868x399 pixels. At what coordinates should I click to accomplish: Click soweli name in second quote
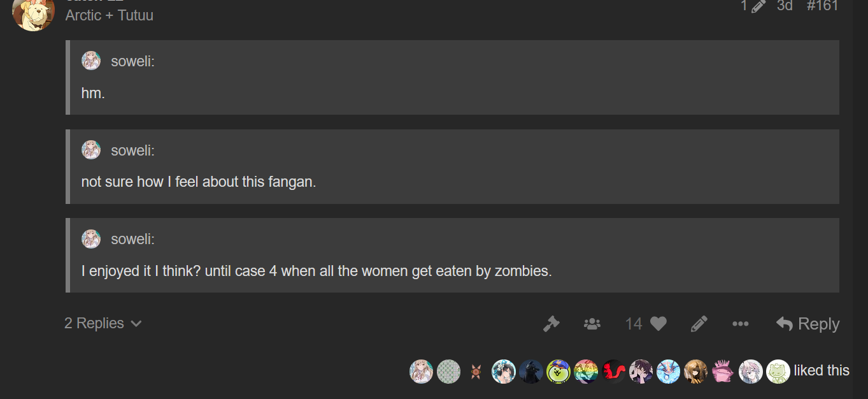tap(132, 150)
